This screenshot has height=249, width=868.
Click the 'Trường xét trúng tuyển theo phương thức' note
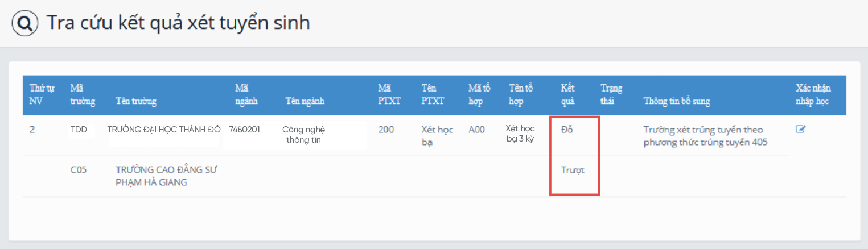pyautogui.click(x=706, y=136)
